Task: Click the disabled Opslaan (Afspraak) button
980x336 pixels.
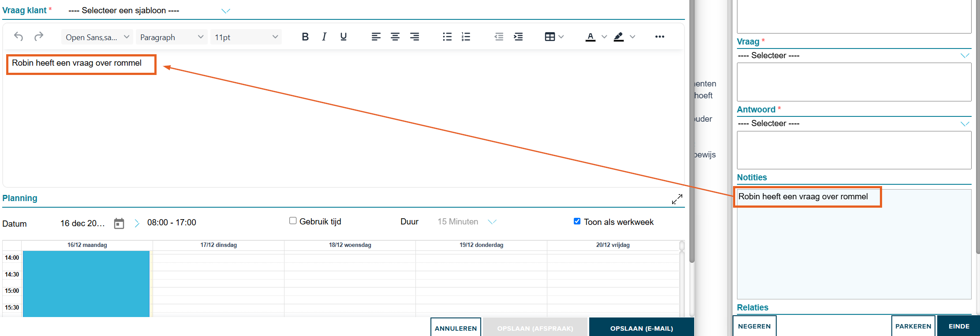Action: 535,327
